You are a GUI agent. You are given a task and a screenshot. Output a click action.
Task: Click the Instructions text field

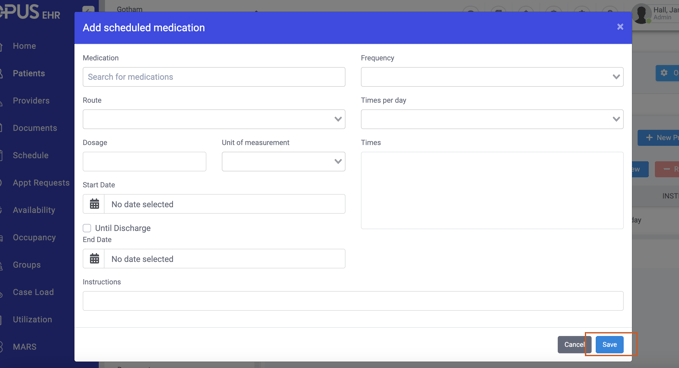click(x=353, y=301)
